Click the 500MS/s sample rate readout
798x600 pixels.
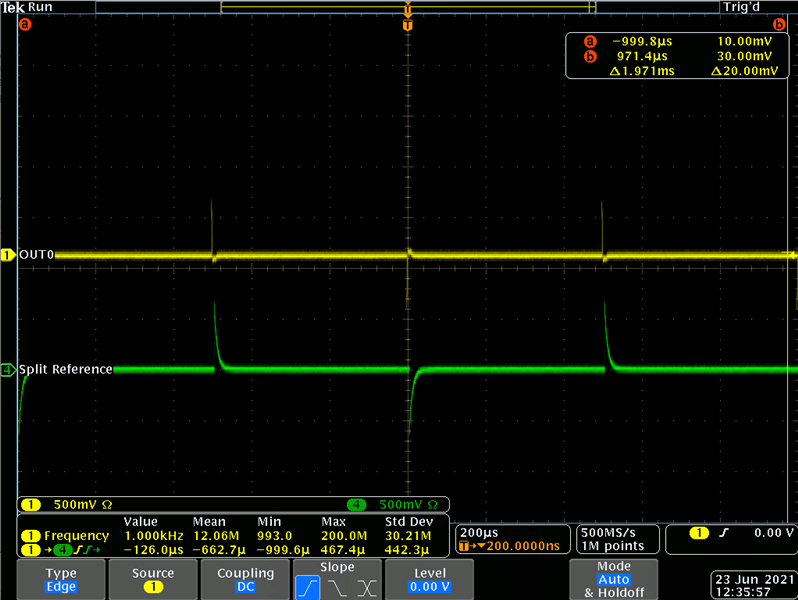click(x=608, y=532)
